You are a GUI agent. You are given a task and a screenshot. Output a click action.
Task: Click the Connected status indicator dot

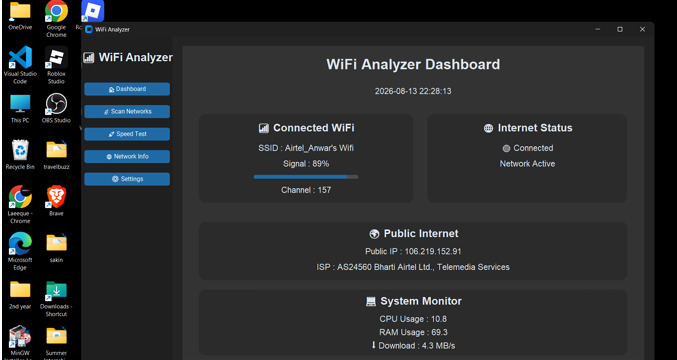pos(506,148)
